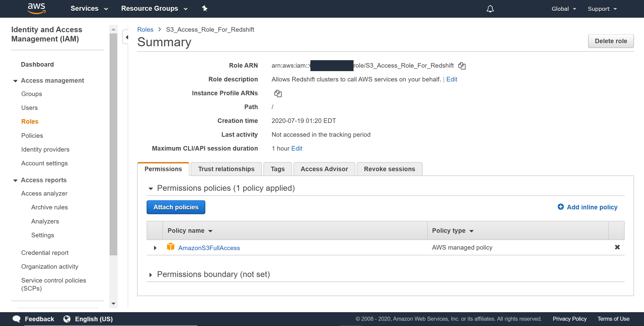Viewport: 644px width, 326px height.
Task: Open the Revoke sessions tab
Action: [x=389, y=169]
